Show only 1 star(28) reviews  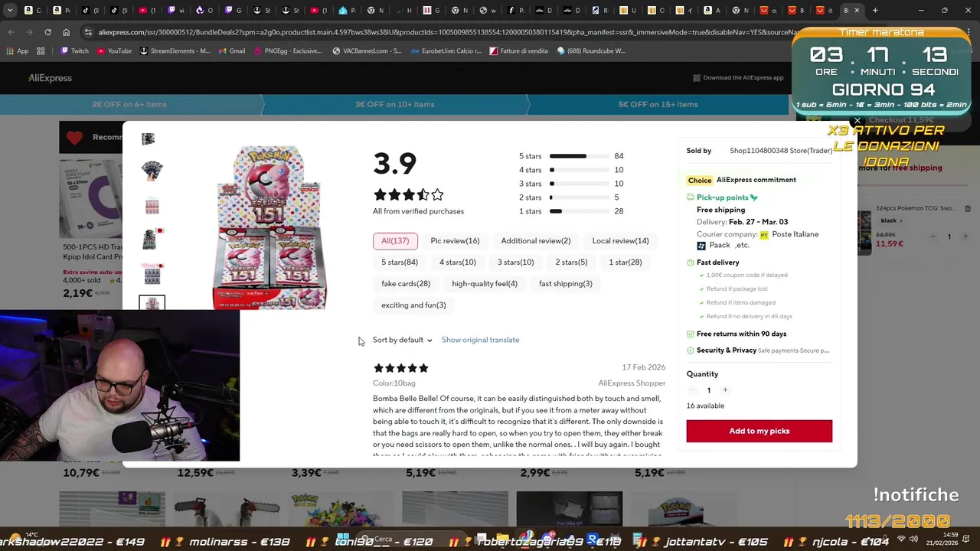click(x=626, y=262)
